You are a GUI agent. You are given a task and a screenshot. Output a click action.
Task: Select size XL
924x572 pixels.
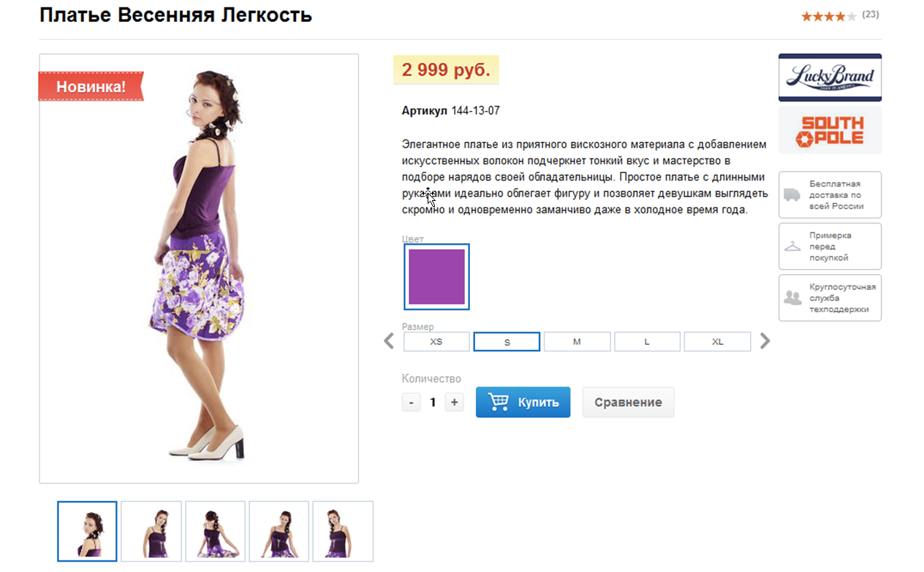click(x=717, y=342)
